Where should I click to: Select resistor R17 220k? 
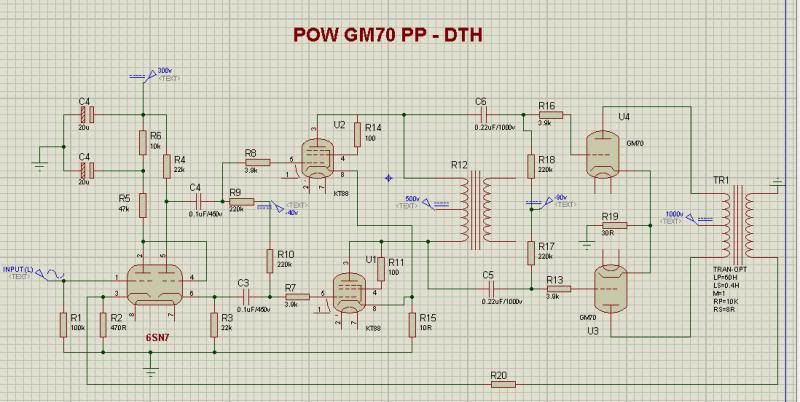(x=531, y=253)
